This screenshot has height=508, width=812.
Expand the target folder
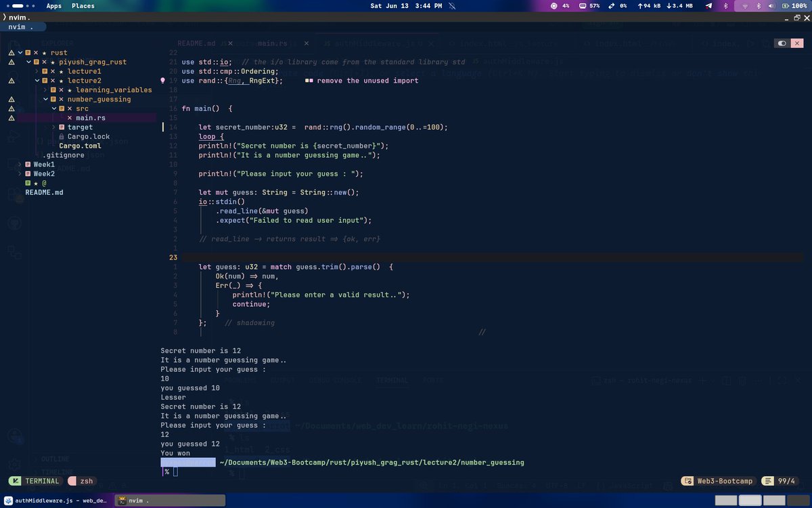53,127
